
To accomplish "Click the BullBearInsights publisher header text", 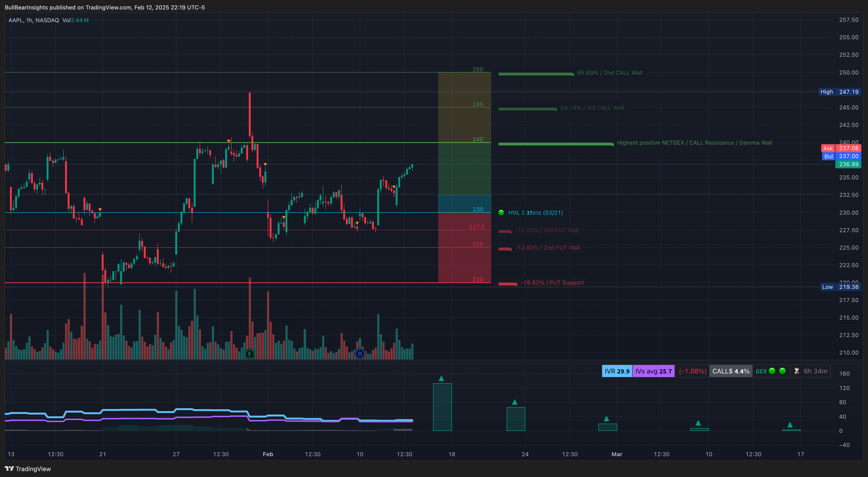I will click(x=105, y=7).
